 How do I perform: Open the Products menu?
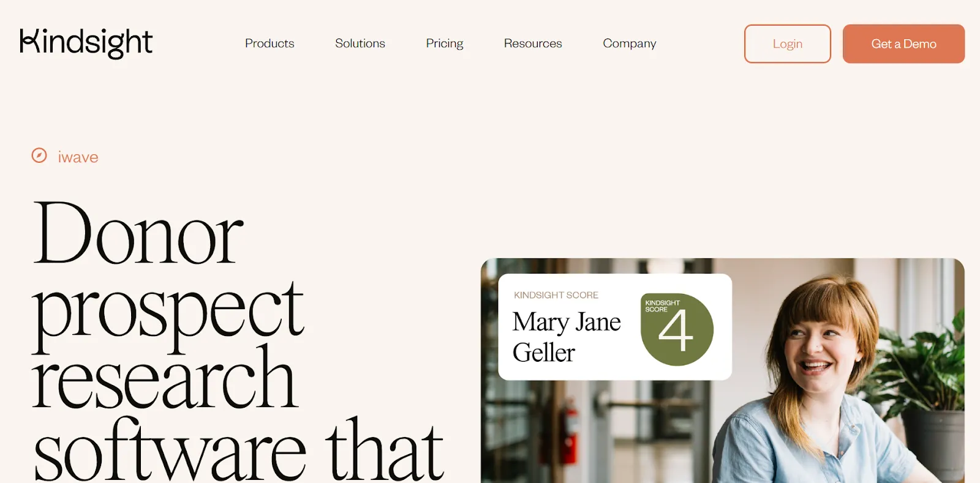click(269, 43)
